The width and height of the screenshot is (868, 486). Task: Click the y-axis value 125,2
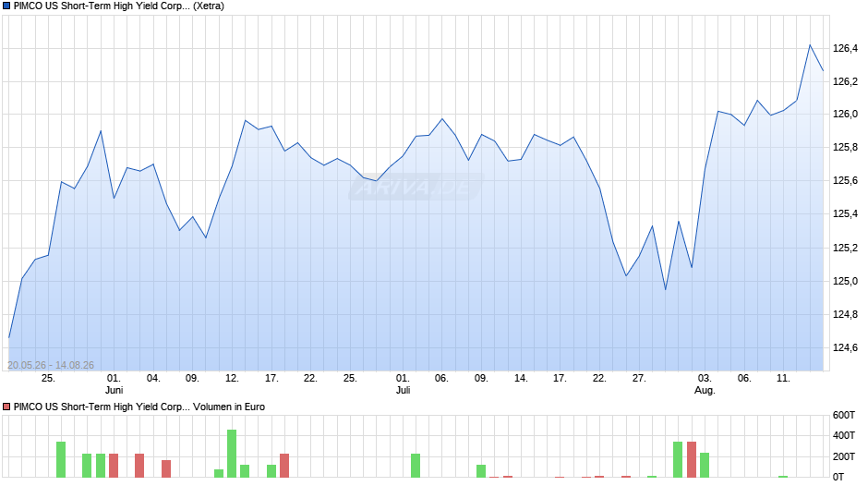pyautogui.click(x=845, y=248)
